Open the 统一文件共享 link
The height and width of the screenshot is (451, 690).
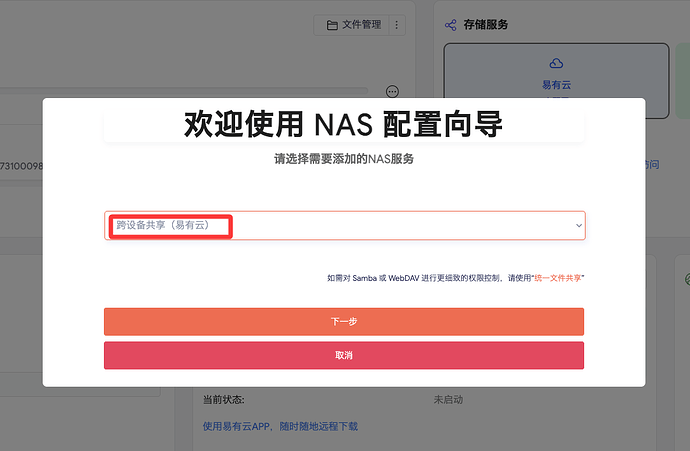(558, 277)
